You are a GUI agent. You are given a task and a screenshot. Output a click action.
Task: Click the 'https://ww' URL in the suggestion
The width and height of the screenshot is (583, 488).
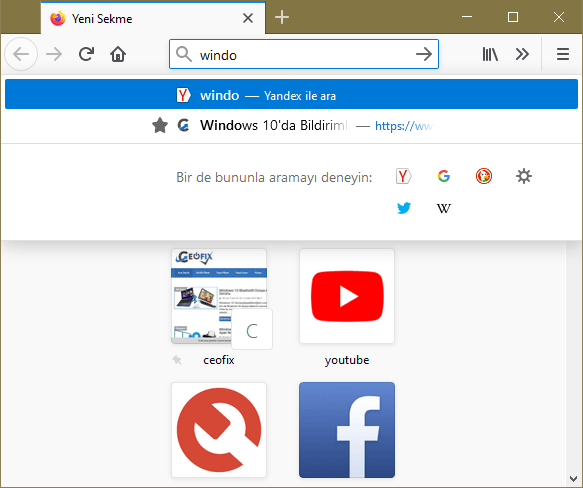(x=404, y=126)
